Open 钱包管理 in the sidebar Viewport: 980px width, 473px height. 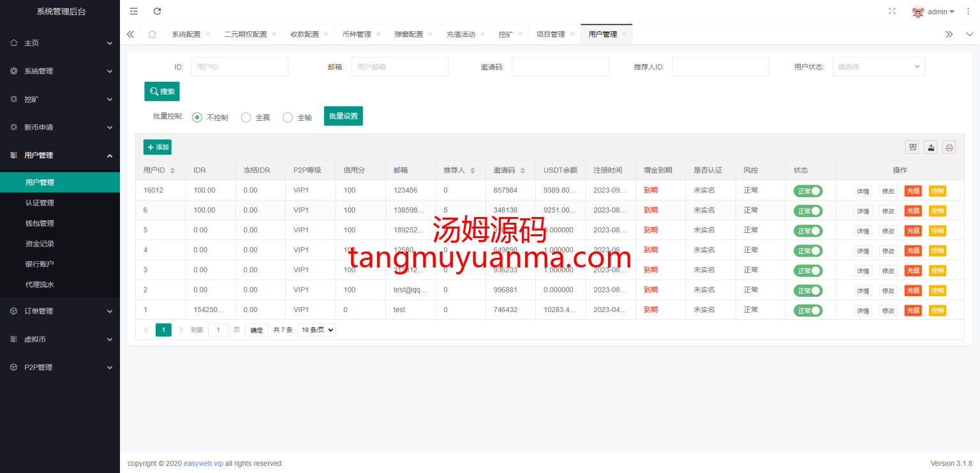pos(40,223)
